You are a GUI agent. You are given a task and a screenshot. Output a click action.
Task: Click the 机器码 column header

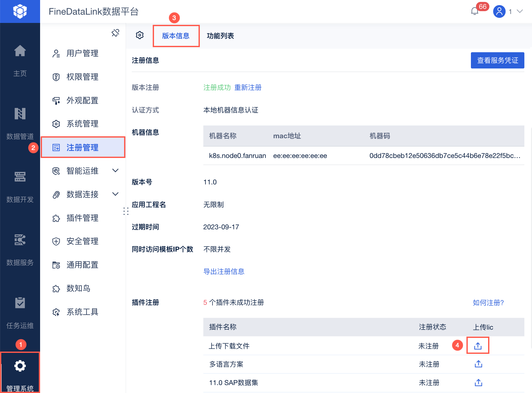[x=380, y=136]
